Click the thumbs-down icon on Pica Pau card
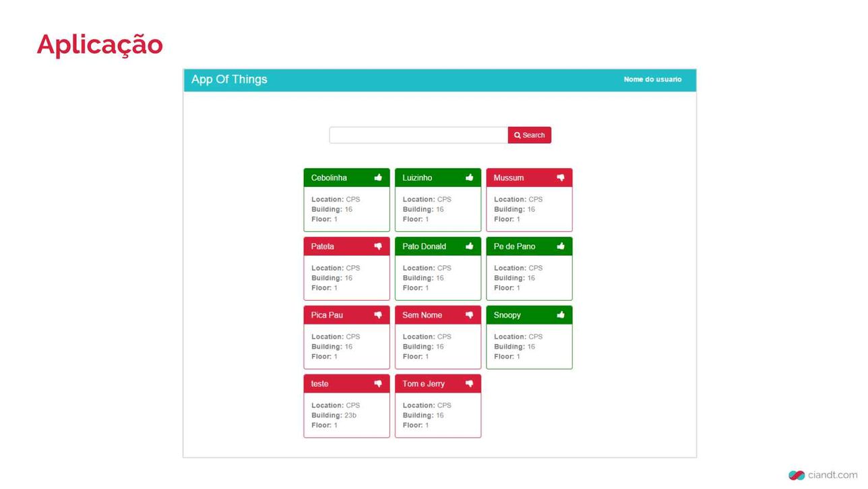The image size is (868, 489). (x=378, y=316)
